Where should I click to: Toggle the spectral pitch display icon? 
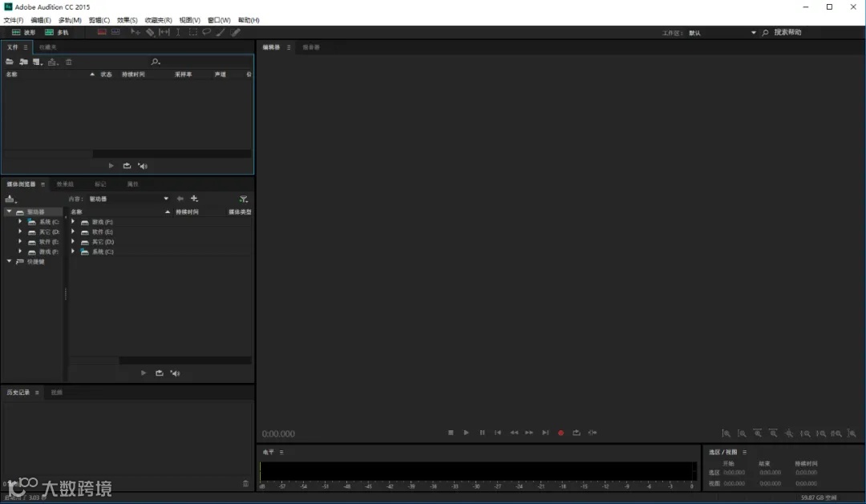point(115,32)
